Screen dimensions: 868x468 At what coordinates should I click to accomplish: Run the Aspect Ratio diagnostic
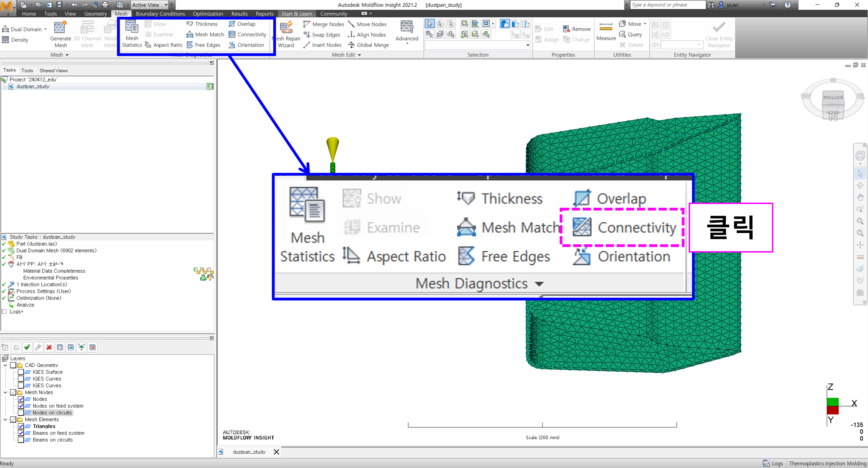(x=164, y=45)
